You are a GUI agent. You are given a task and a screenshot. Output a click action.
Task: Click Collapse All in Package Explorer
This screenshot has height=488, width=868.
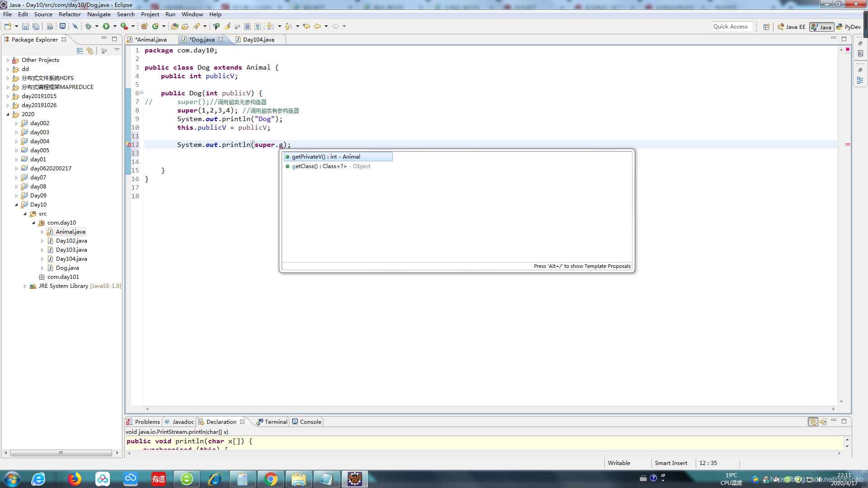80,51
